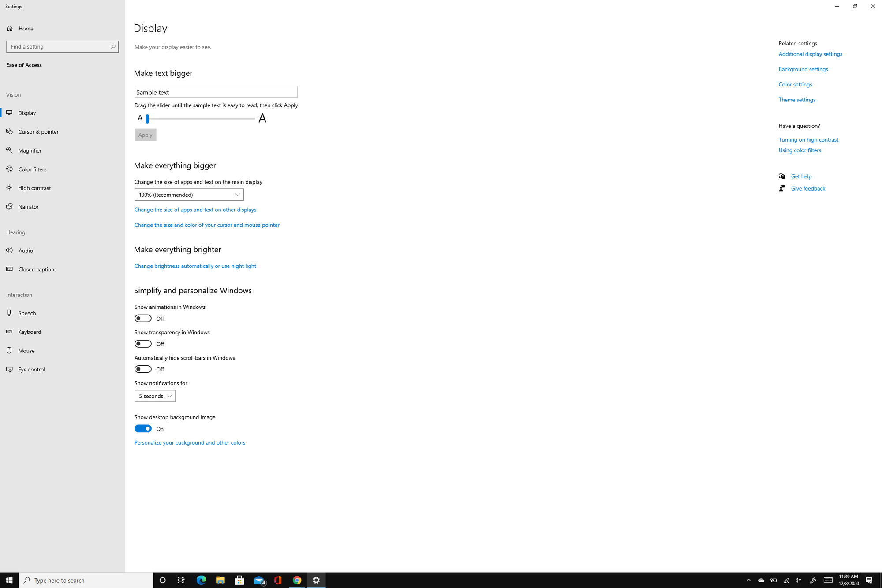Open the Show notifications for 5 seconds dropdown
Screen dimensions: 882x588
tap(155, 396)
